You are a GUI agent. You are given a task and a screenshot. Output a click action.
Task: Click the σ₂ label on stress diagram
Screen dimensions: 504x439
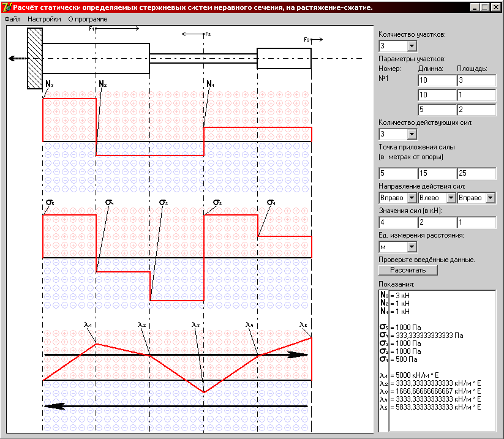pyautogui.click(x=217, y=203)
